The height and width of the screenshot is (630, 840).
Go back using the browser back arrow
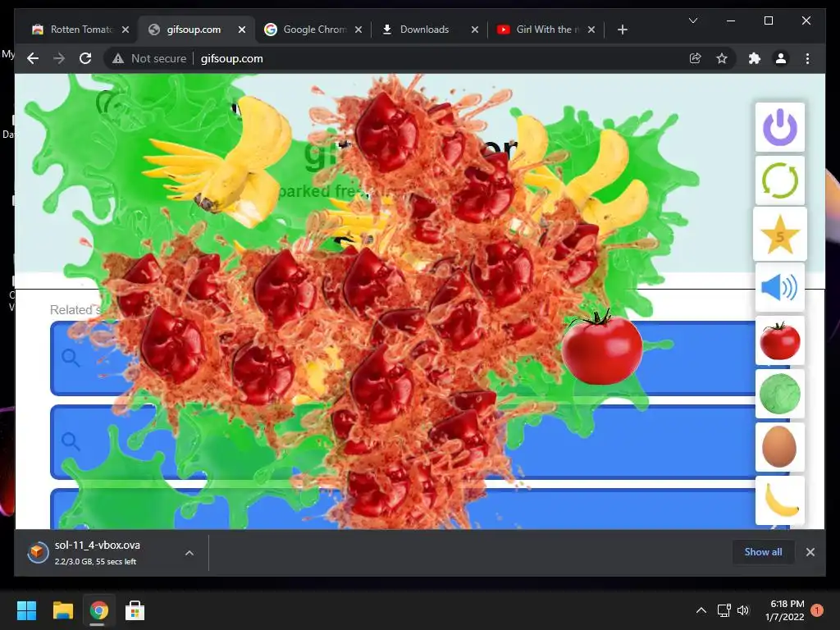tap(33, 58)
